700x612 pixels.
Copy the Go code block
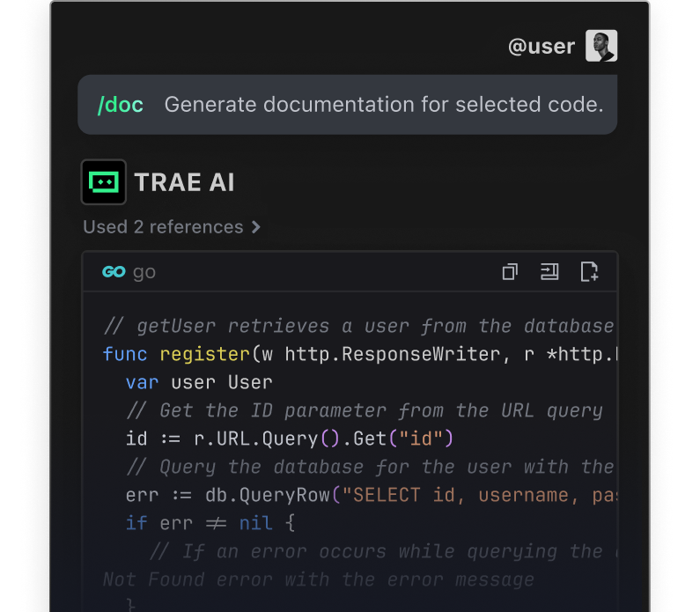click(x=510, y=272)
